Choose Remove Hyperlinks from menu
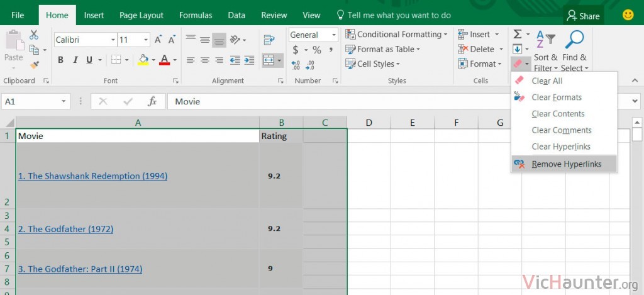The width and height of the screenshot is (644, 295). (564, 164)
